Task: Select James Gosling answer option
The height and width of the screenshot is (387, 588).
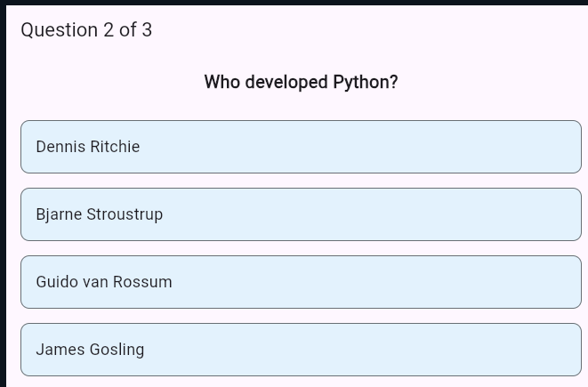Action: [301, 350]
